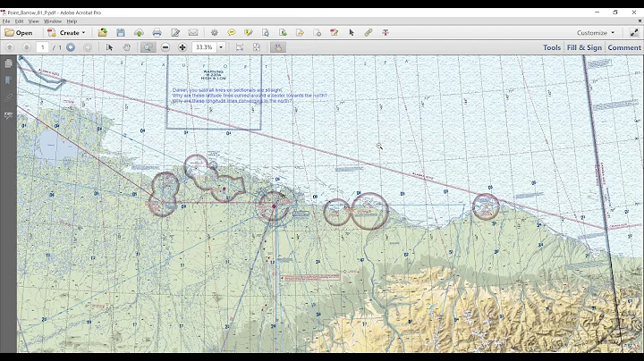Click the 33.3% zoom field
Image resolution: width=644 pixels, height=361 pixels.
[x=204, y=47]
